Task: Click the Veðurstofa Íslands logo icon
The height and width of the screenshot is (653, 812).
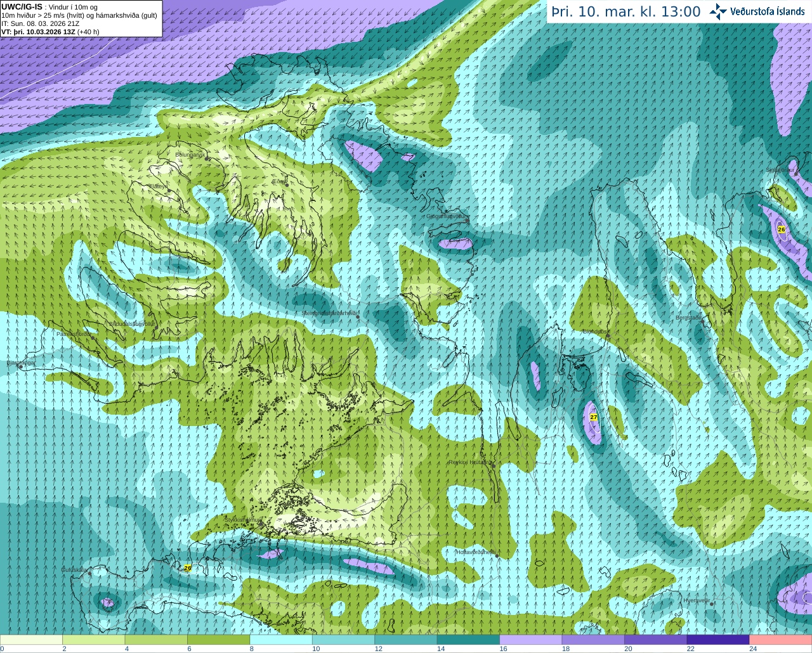Action: point(718,11)
